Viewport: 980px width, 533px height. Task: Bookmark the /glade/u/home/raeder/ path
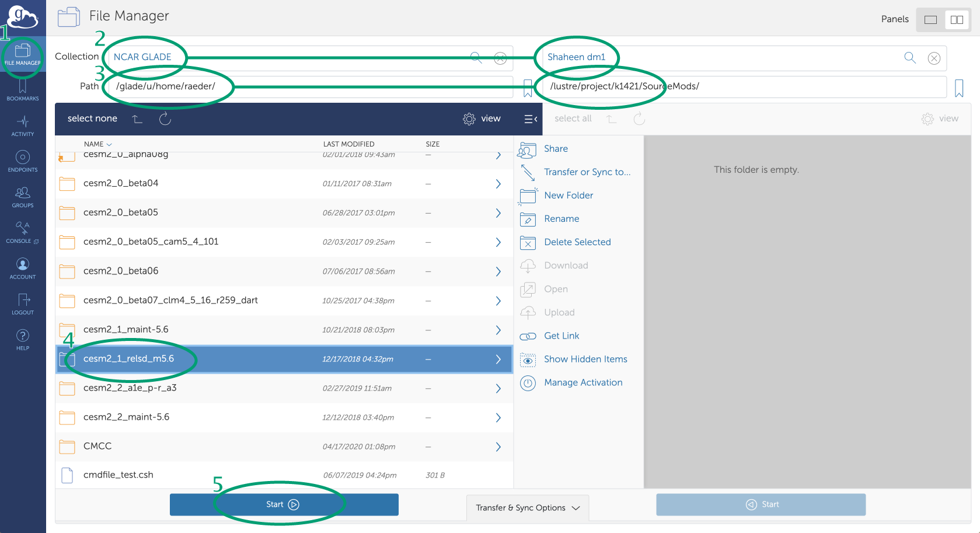point(528,88)
